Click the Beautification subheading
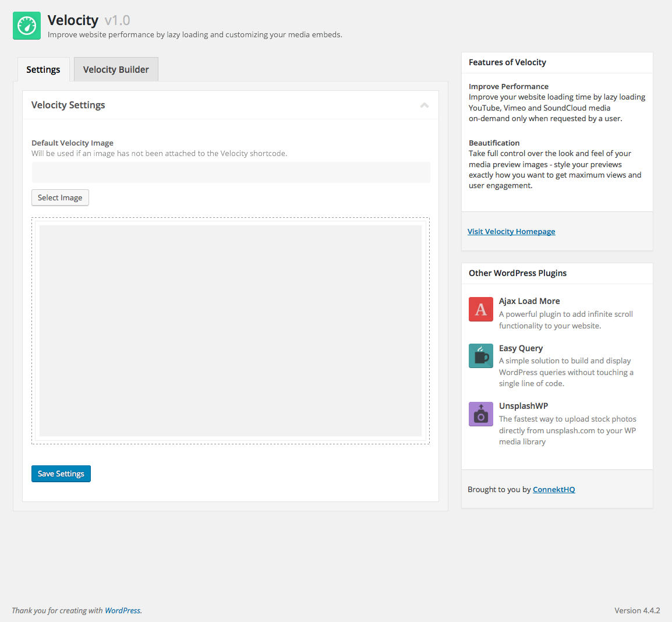This screenshot has width=672, height=622. tap(494, 143)
